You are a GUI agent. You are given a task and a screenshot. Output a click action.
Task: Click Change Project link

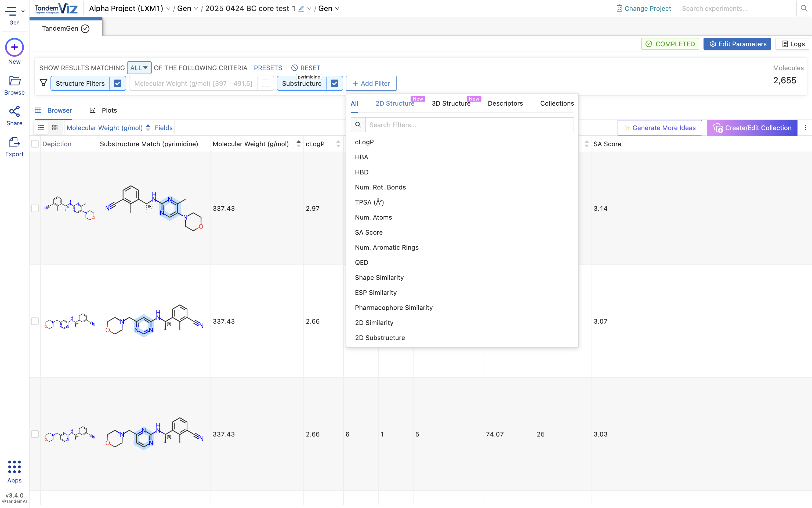pos(644,8)
